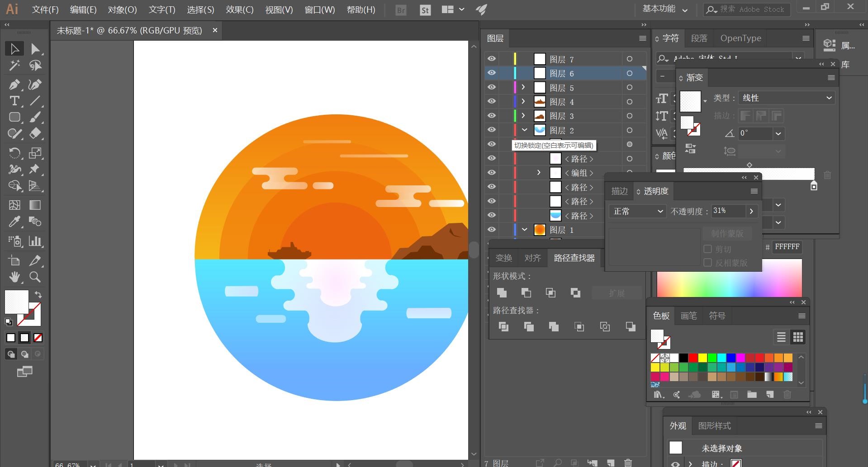The width and height of the screenshot is (868, 467).
Task: Choose the Magic Wand tool
Action: (14, 66)
